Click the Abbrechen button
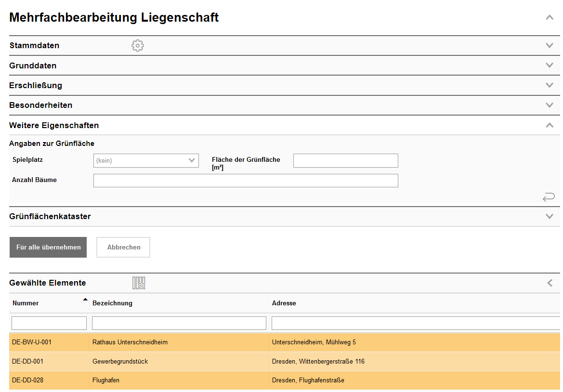 [123, 247]
